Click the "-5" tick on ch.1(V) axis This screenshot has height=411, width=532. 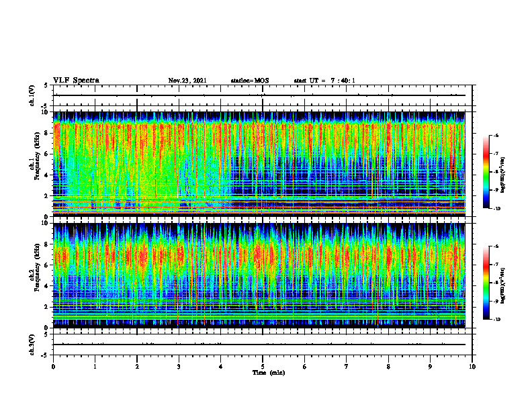45,106
